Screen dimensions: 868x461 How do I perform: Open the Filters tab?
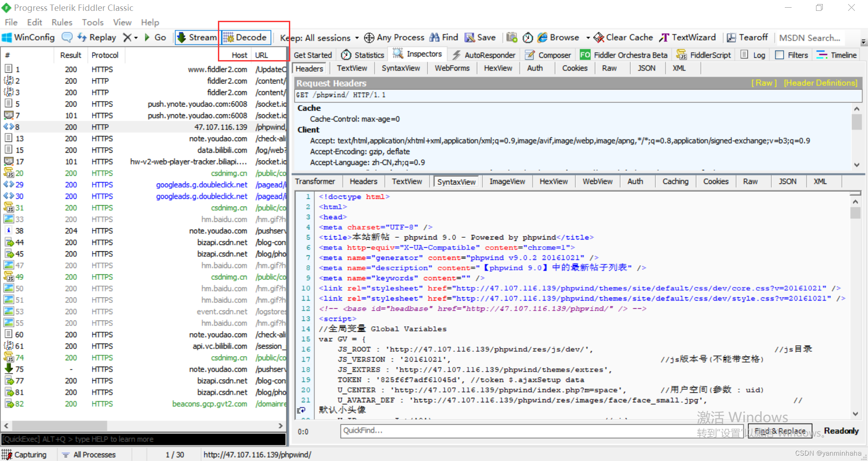(x=792, y=55)
